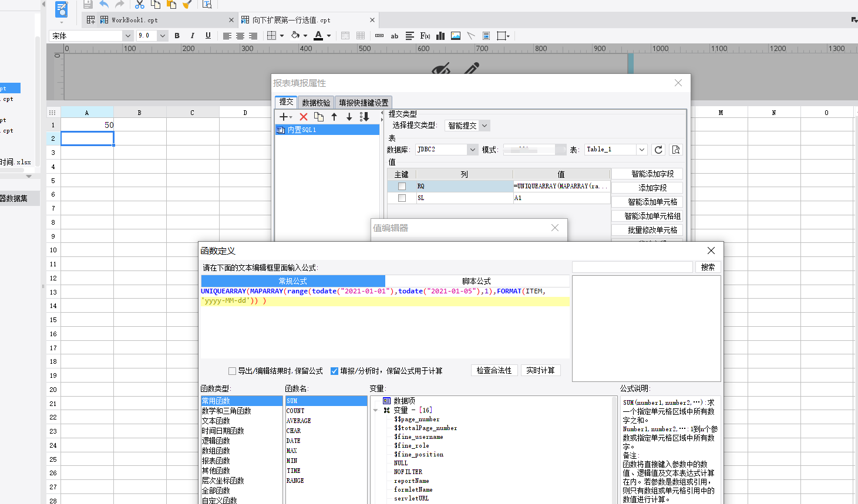Click the underline U icon
Screen dimensions: 858x504
click(208, 36)
